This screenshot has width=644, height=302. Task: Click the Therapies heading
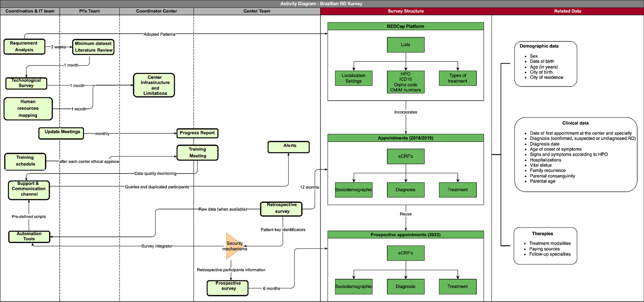tap(542, 234)
